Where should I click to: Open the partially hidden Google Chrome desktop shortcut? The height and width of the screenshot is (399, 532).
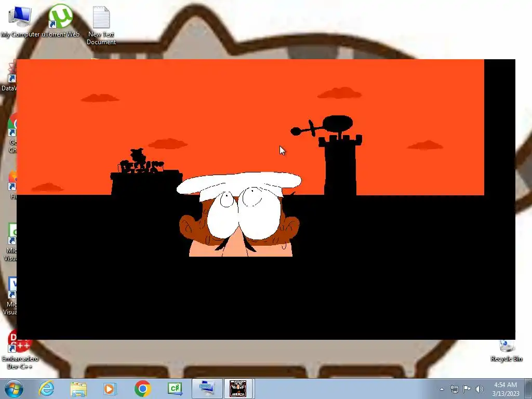pyautogui.click(x=12, y=133)
